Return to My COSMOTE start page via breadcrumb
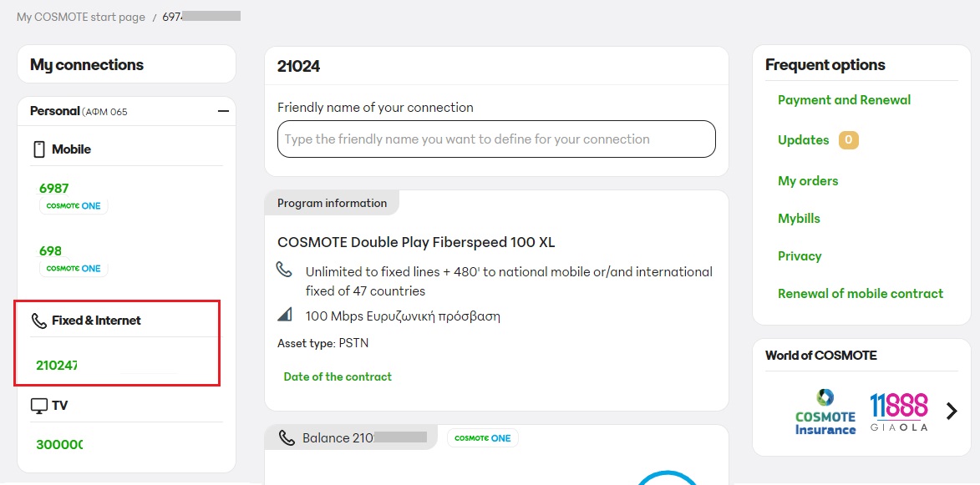The height and width of the screenshot is (485, 980). coord(79,16)
